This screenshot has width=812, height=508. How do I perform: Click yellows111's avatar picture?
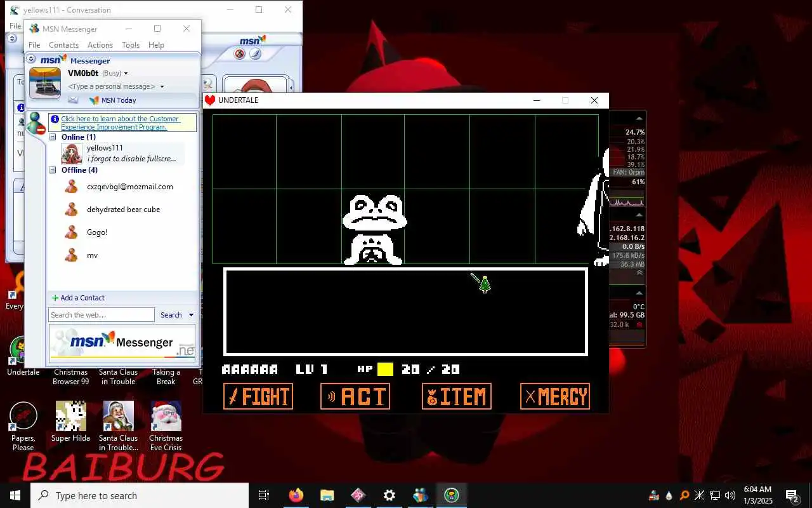pos(72,154)
